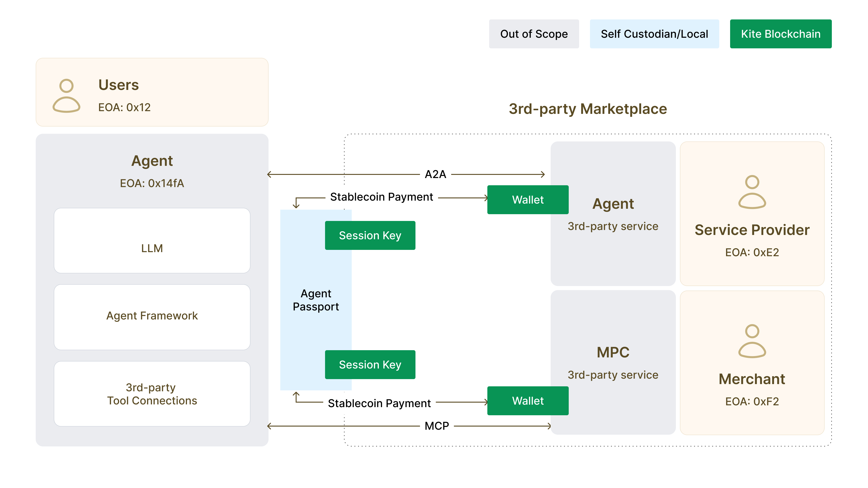The height and width of the screenshot is (488, 868).
Task: Click the A2A arrow label
Action: [435, 174]
